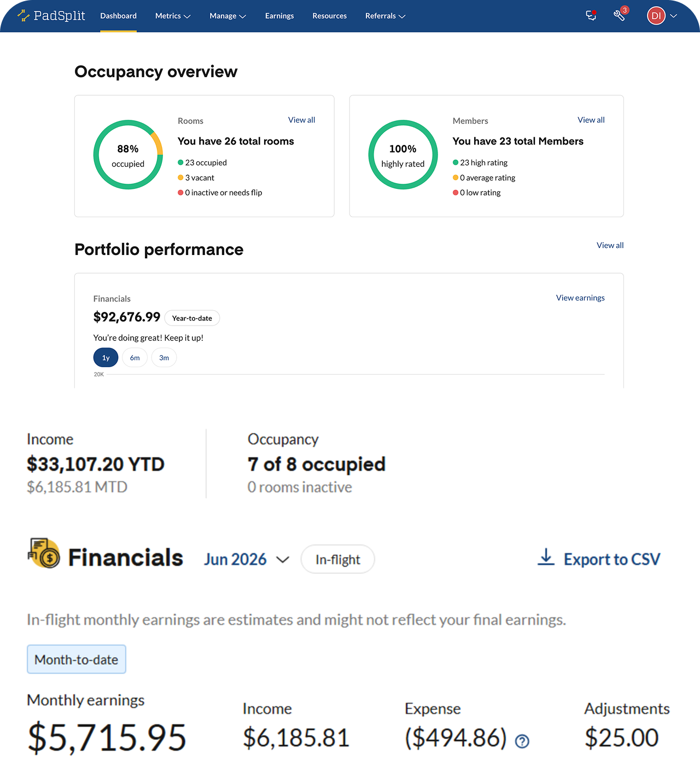Switch chart range to 3m
700x783 pixels.
click(164, 358)
